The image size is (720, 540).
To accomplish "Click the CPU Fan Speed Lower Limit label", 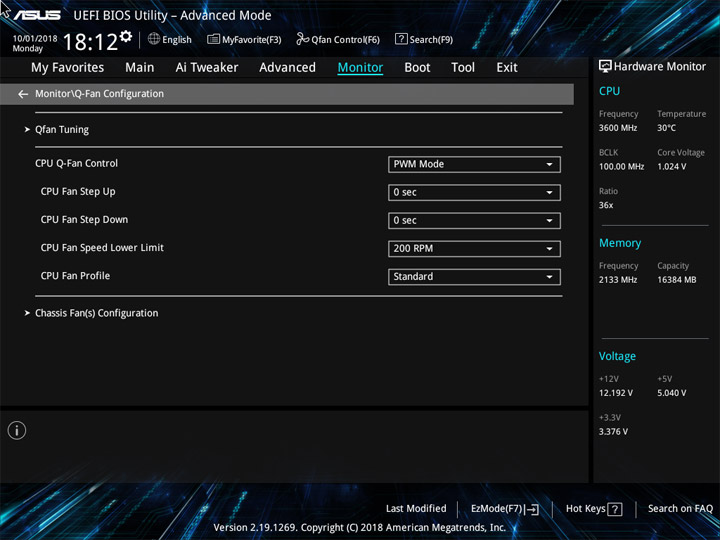I will (x=102, y=248).
